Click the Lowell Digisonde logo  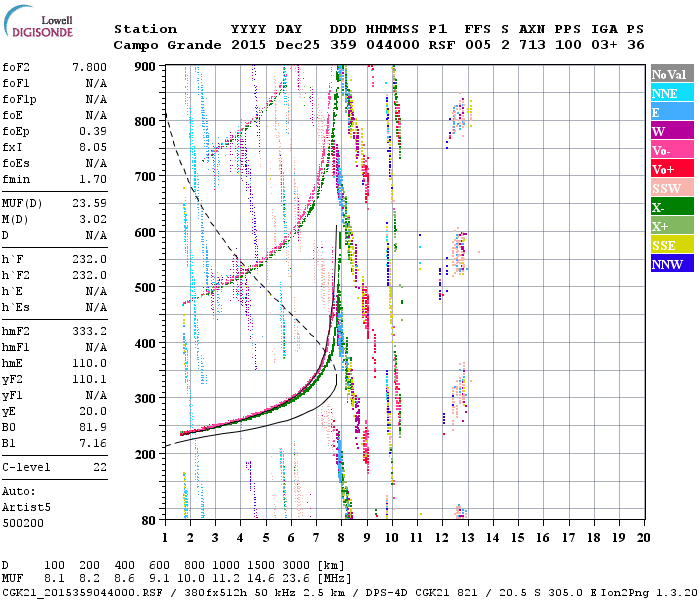pos(38,21)
